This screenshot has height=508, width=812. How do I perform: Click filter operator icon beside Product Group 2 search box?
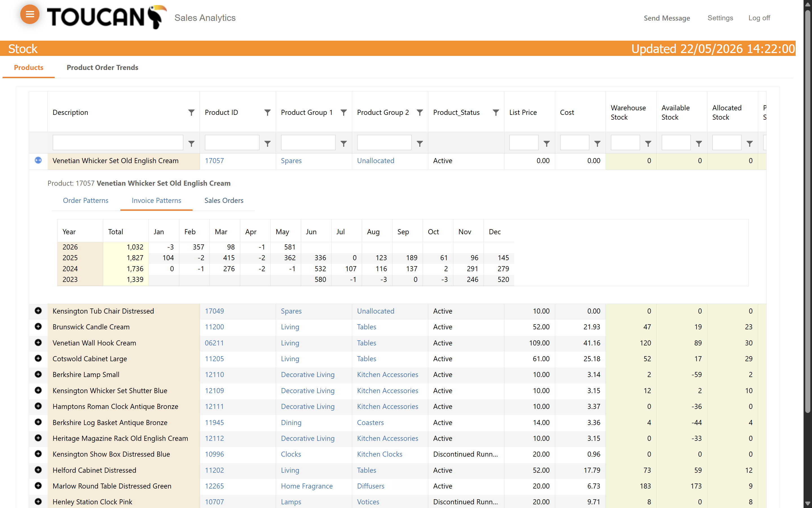click(x=420, y=143)
